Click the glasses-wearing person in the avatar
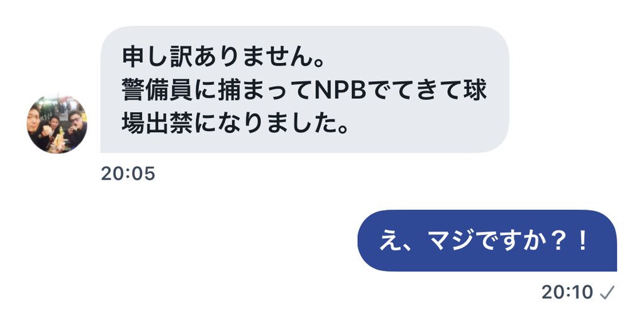Viewport: 644px width, 330px height. (77, 127)
